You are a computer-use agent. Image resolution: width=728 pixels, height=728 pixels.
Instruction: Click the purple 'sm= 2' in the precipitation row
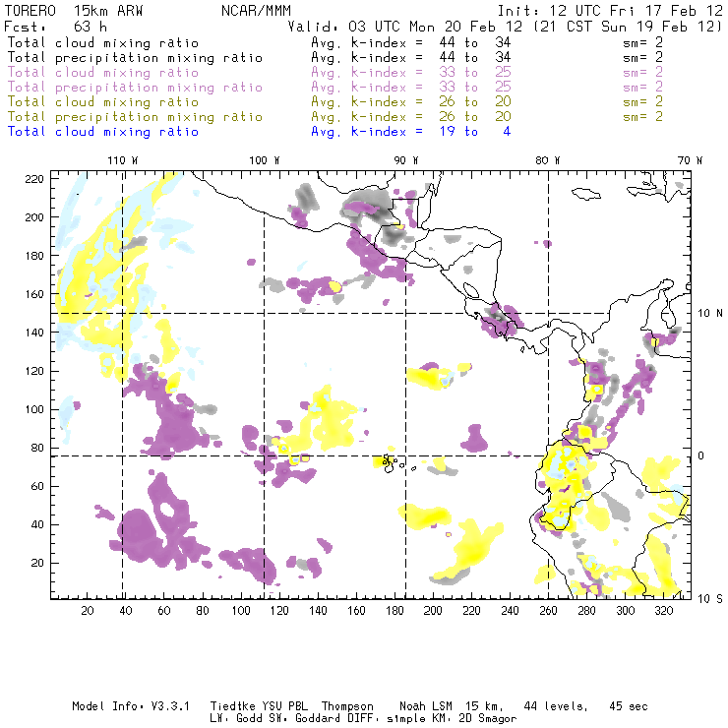(x=643, y=88)
